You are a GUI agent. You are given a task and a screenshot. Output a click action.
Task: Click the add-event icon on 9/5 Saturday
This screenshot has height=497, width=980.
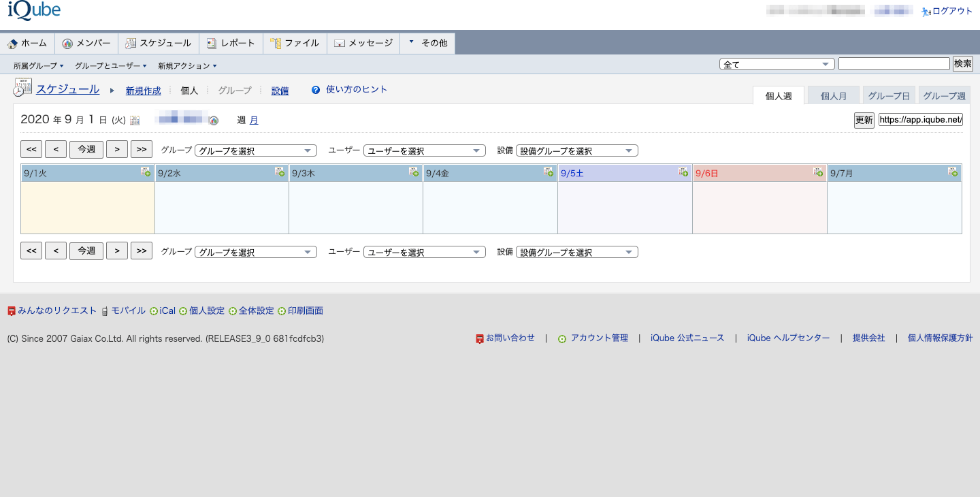tap(683, 172)
